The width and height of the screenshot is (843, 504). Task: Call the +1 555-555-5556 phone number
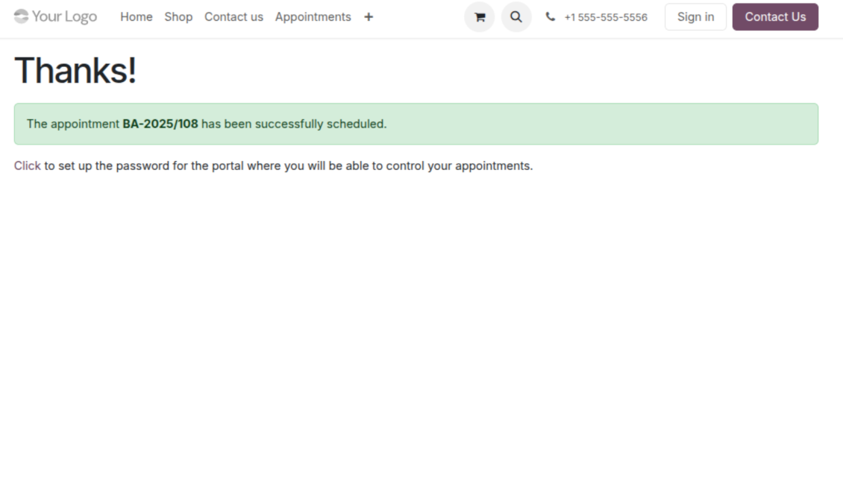tap(606, 17)
